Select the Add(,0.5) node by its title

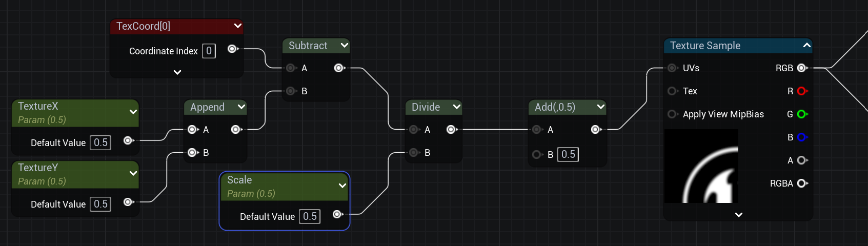tap(555, 107)
